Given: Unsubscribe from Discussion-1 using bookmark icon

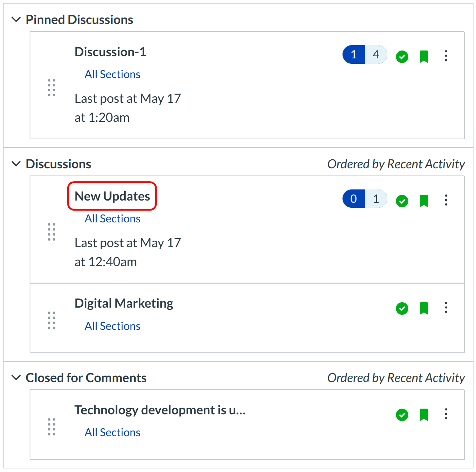Looking at the screenshot, I should [x=424, y=57].
